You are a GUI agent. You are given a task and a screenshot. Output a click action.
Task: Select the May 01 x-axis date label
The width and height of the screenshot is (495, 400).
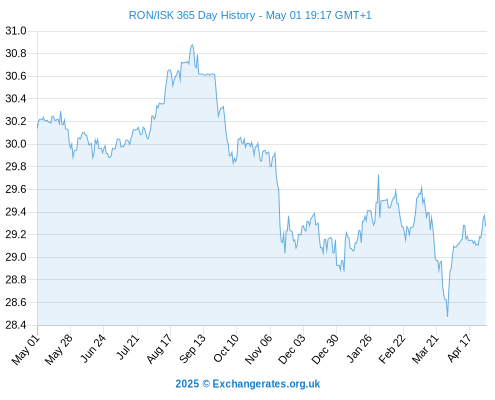[x=26, y=349]
